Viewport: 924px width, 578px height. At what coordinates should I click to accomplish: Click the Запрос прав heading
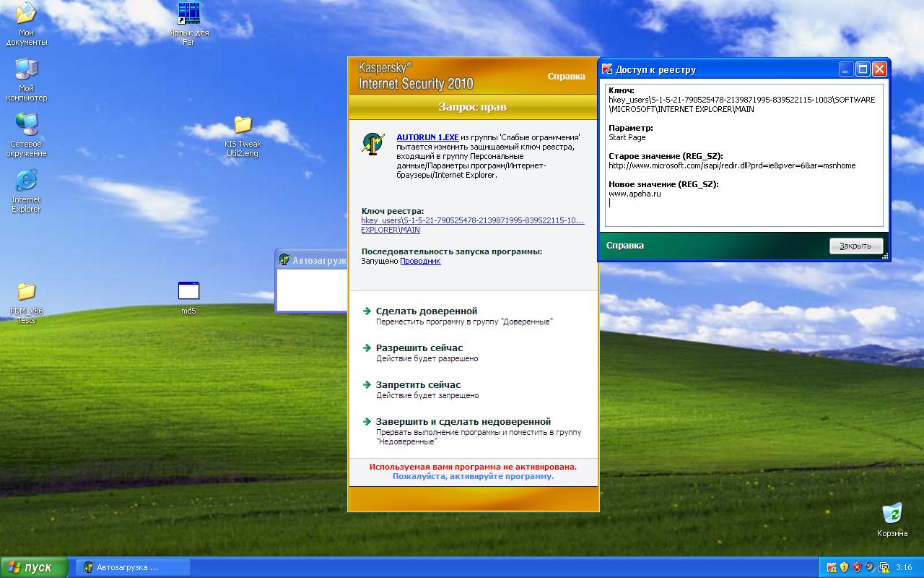click(473, 107)
